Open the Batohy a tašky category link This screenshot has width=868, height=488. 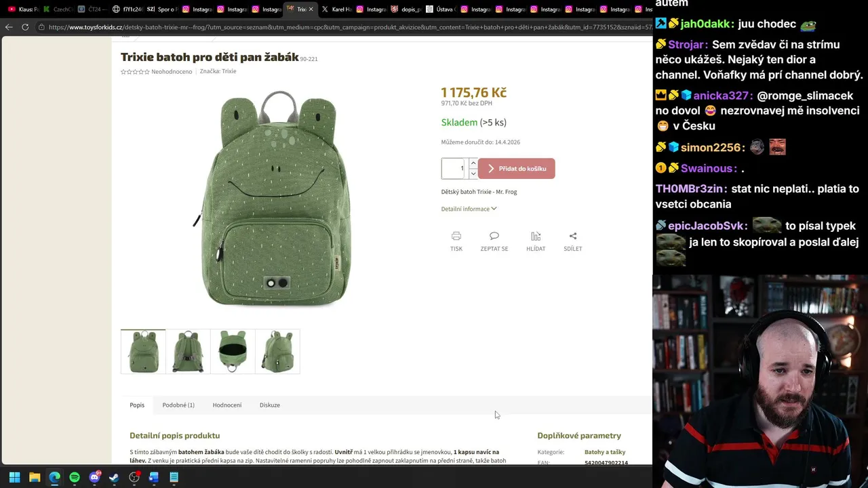coord(605,452)
